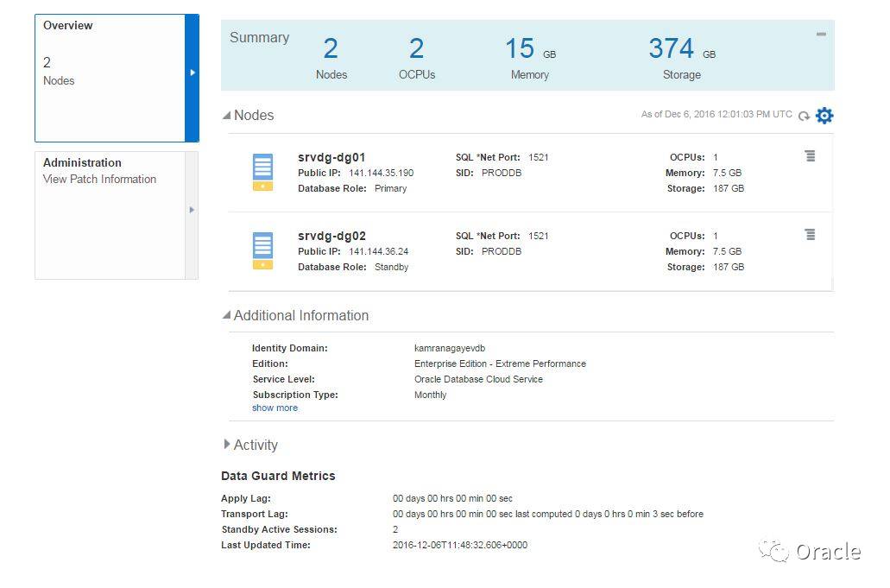Collapse the Additional Information section triangle
890x588 pixels.
(x=226, y=314)
